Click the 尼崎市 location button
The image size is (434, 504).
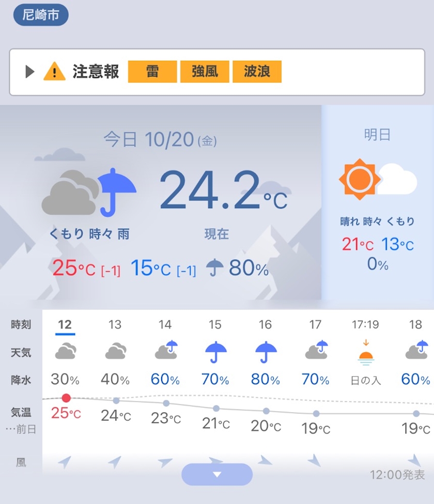click(x=41, y=15)
